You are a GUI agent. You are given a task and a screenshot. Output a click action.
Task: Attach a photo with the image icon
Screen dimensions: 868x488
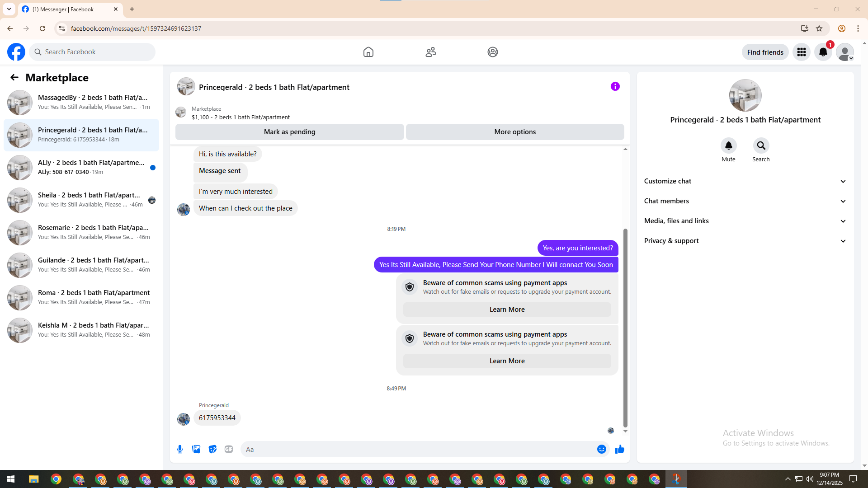(196, 449)
